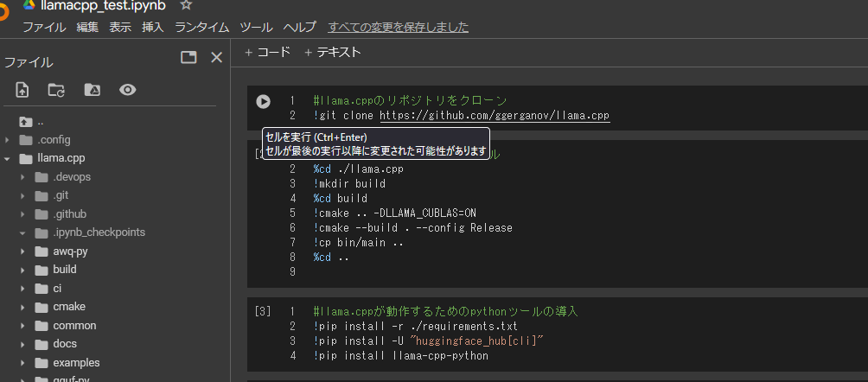Expand the ci folder
The height and width of the screenshot is (382, 868).
click(22, 289)
